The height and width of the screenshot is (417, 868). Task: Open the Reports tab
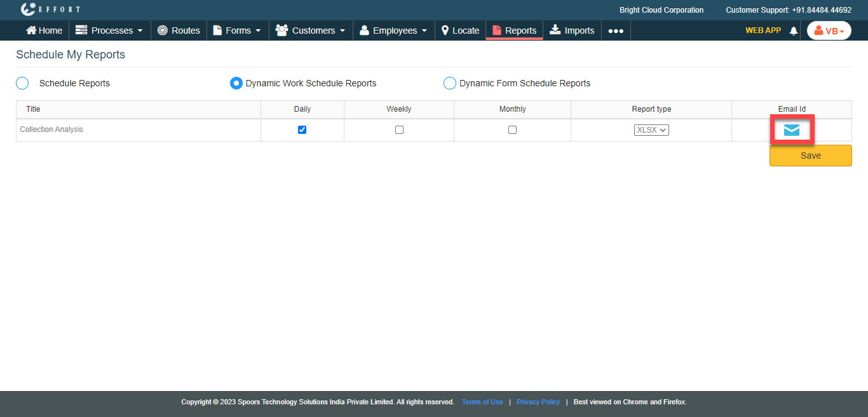pos(514,30)
